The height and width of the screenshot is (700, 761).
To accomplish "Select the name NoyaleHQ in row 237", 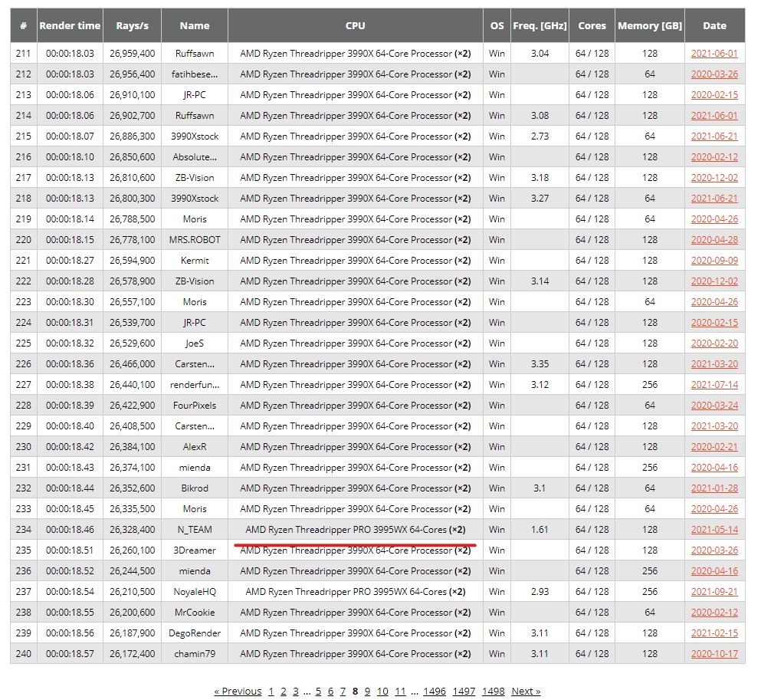I will 195,592.
